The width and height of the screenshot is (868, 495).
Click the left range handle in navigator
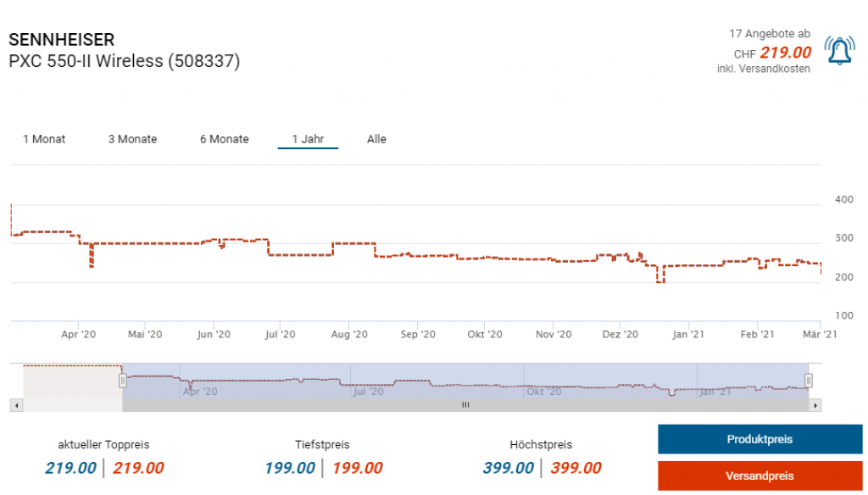click(122, 381)
